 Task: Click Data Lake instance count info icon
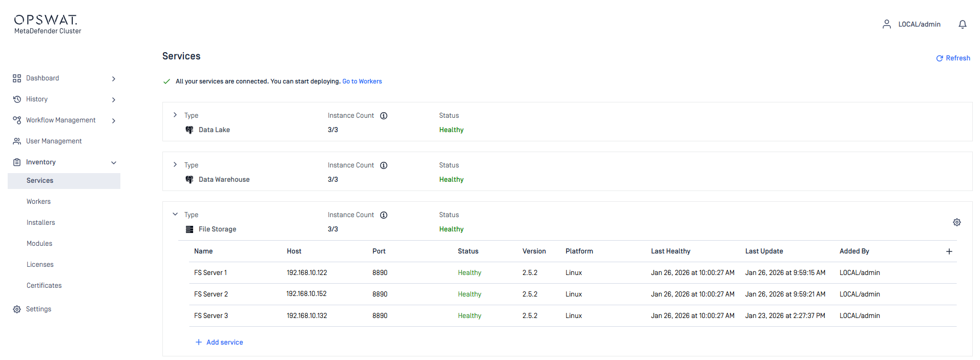[384, 116]
